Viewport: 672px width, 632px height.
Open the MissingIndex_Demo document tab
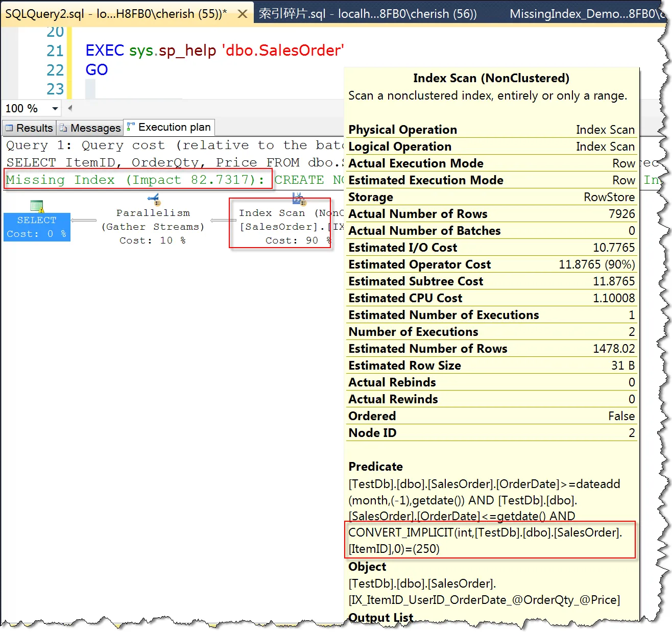(587, 14)
